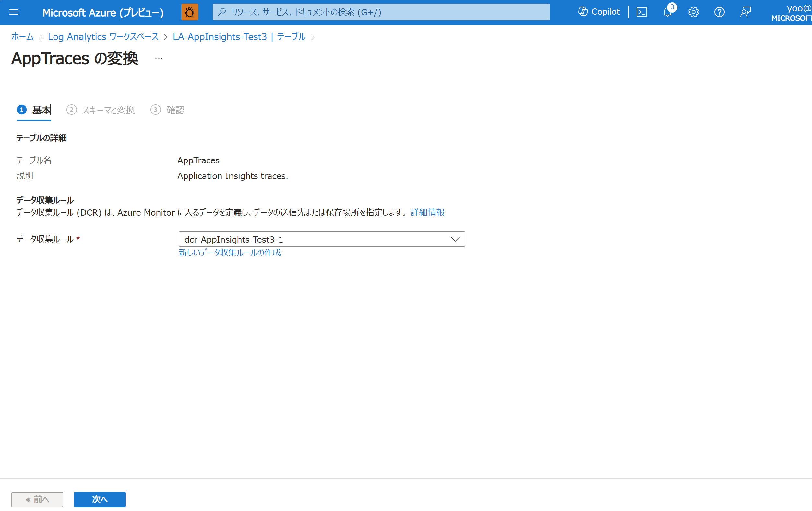Click the search magnifier in the top bar

(222, 12)
